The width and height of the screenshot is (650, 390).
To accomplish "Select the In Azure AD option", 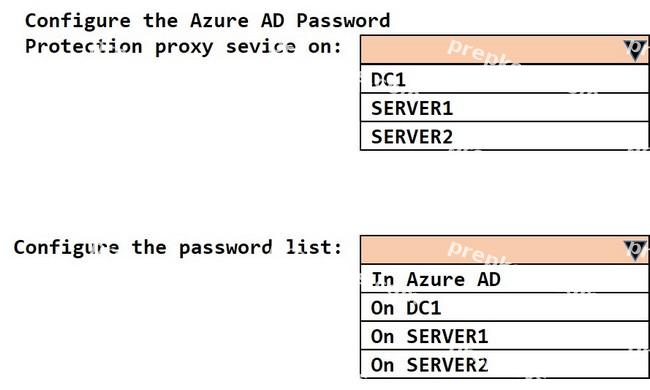I will pos(504,279).
